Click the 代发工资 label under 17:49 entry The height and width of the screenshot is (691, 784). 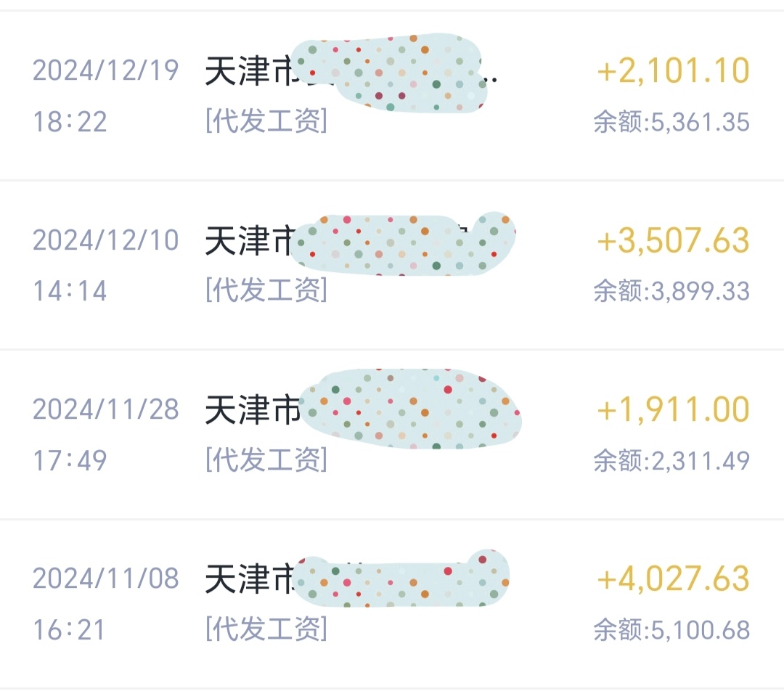(266, 459)
